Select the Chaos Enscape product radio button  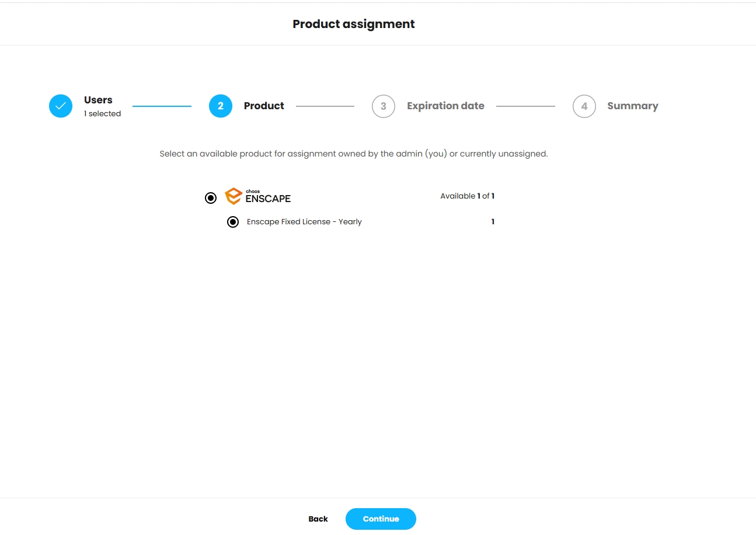211,198
